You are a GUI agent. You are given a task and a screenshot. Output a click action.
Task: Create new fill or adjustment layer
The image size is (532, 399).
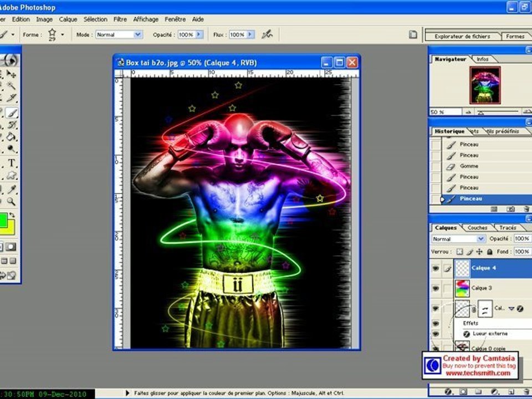point(494,392)
